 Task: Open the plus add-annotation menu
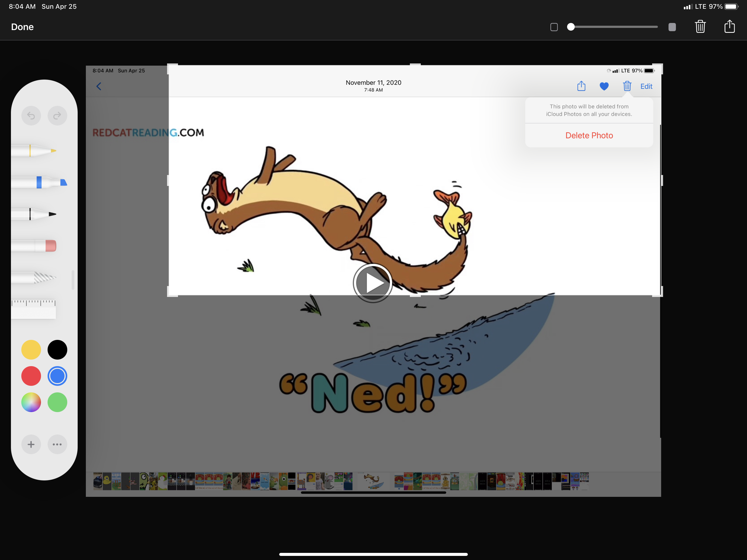click(31, 444)
